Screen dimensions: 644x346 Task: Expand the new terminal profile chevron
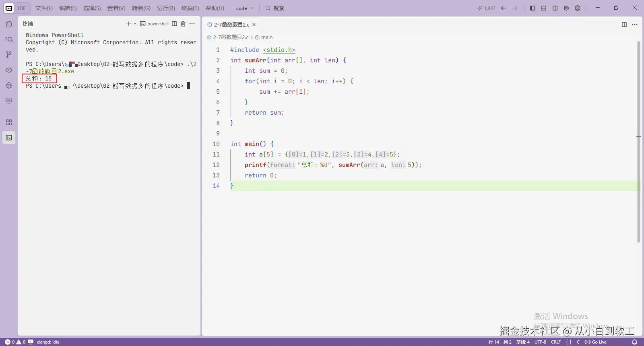tap(135, 24)
